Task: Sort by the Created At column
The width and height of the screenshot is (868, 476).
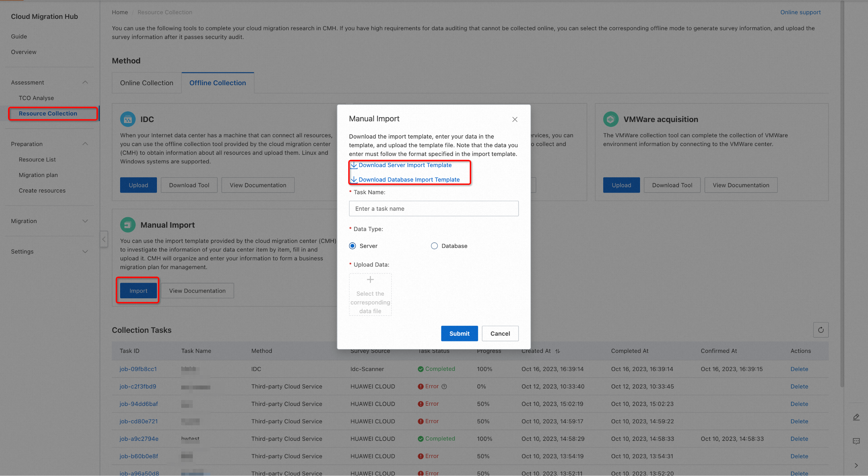Action: (x=557, y=351)
